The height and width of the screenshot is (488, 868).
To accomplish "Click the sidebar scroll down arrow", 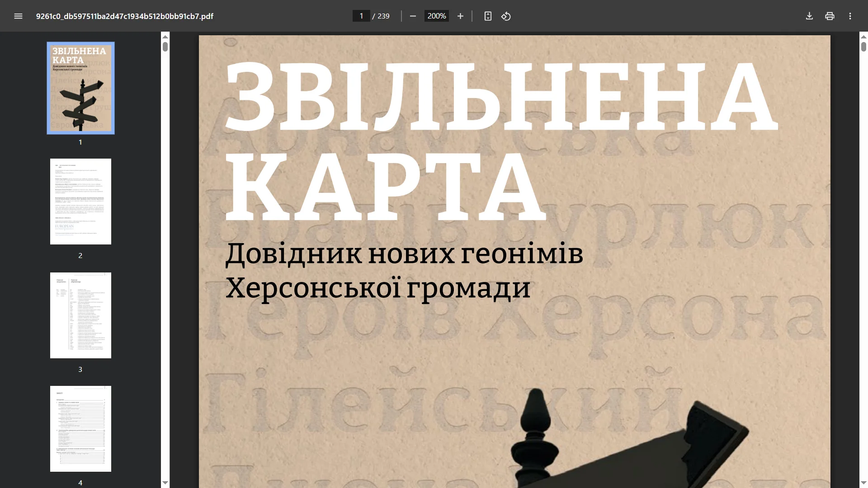I will tap(165, 483).
